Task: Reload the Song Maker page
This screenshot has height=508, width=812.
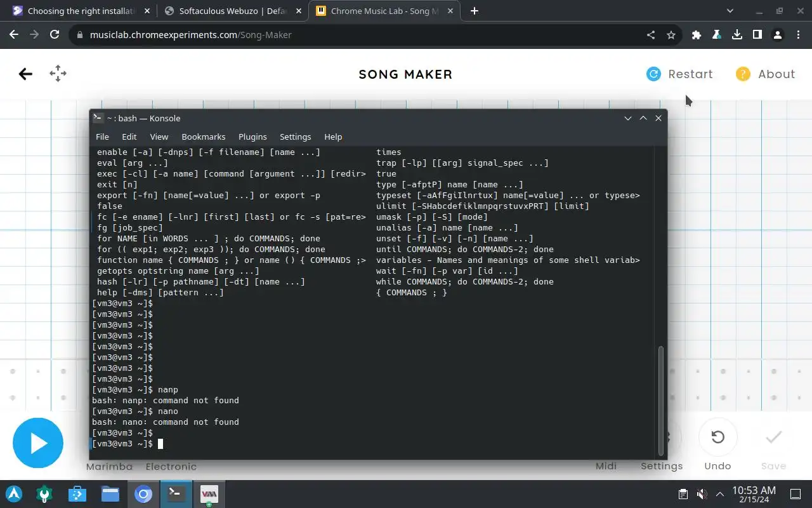Action: 55,35
